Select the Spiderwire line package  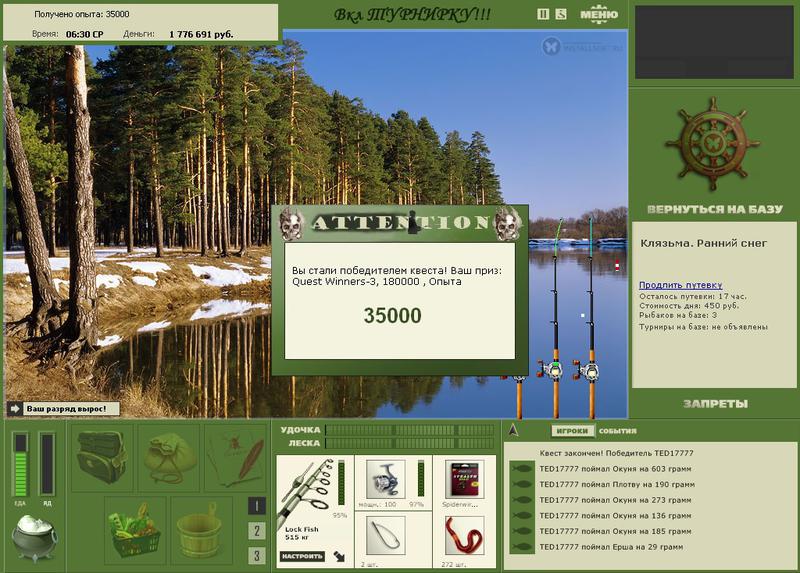[463, 481]
